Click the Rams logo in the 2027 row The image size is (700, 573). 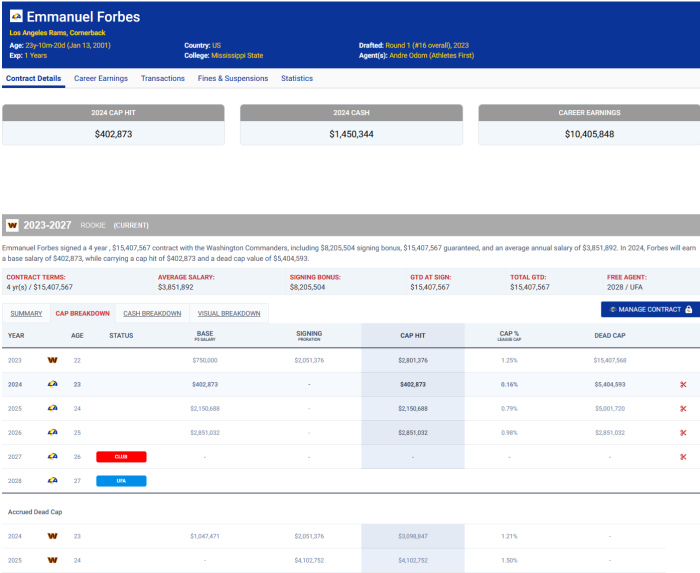53,457
